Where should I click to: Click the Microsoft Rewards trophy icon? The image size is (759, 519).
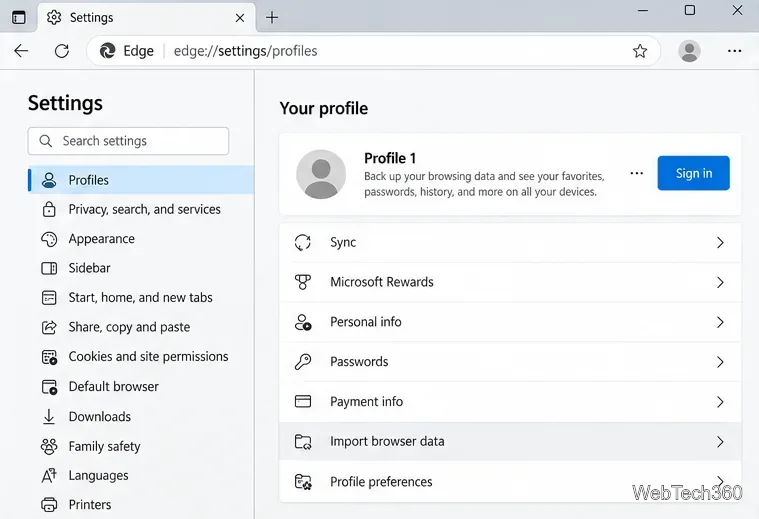303,282
